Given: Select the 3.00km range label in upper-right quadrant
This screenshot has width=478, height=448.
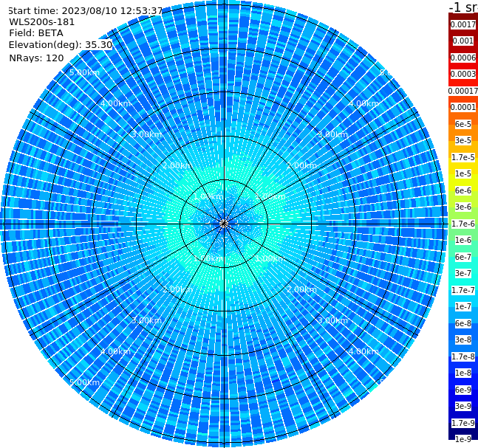Looking at the screenshot, I should [332, 134].
